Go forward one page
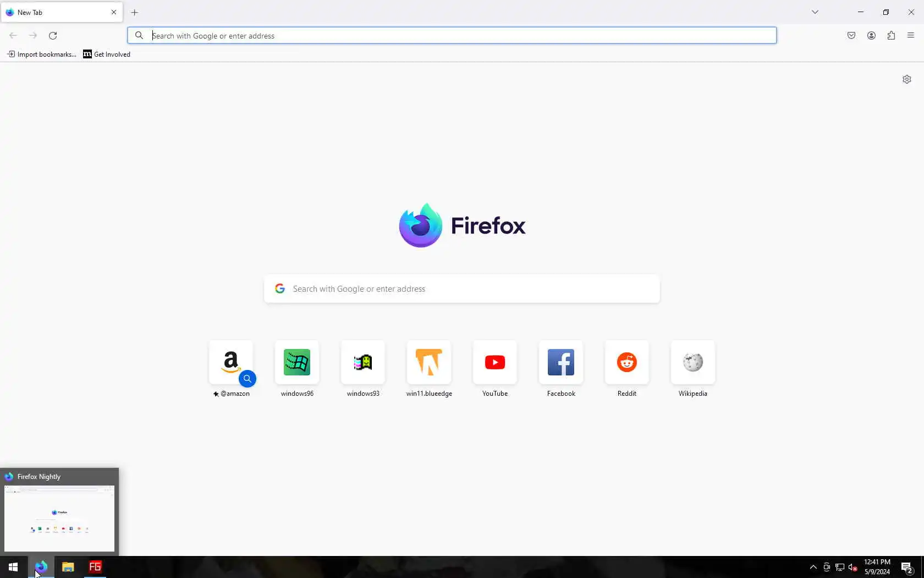Screen dimensions: 924x578 pos(33,35)
